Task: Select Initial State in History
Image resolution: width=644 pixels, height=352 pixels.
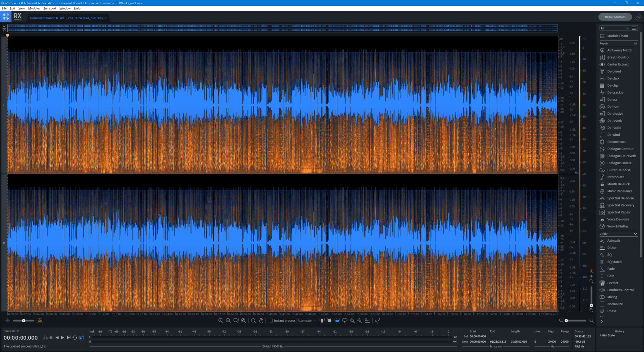Action: [607, 336]
